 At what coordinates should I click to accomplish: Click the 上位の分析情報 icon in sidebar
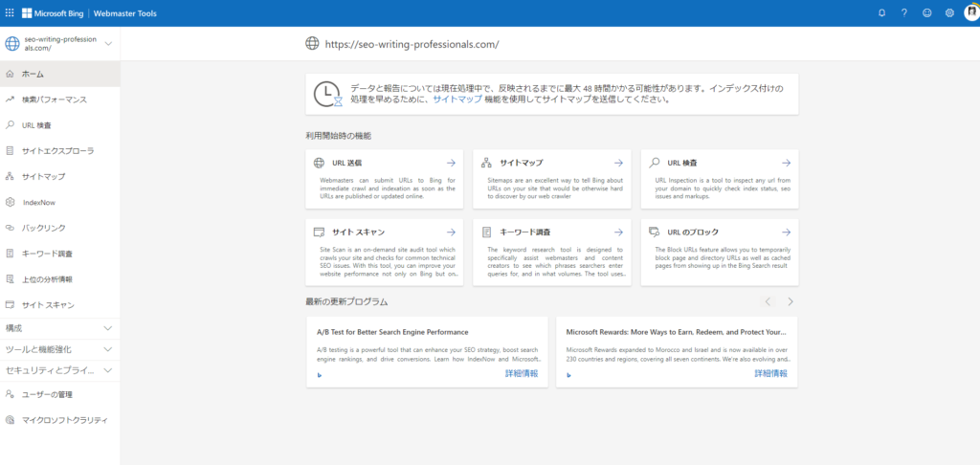click(x=10, y=279)
